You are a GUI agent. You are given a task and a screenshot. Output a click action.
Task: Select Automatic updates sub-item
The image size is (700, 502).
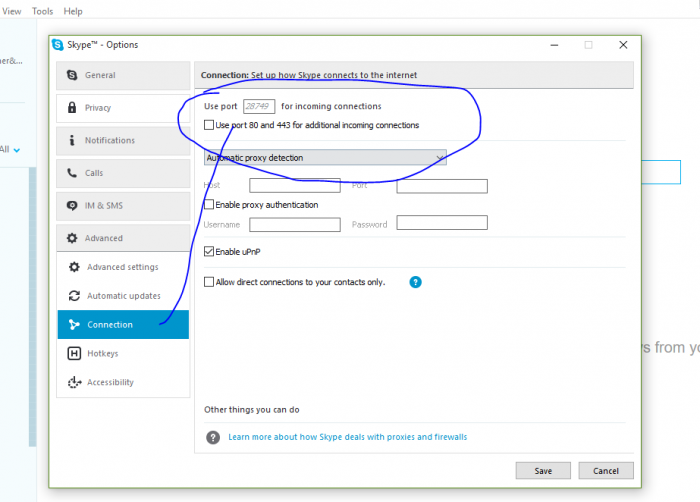click(123, 296)
